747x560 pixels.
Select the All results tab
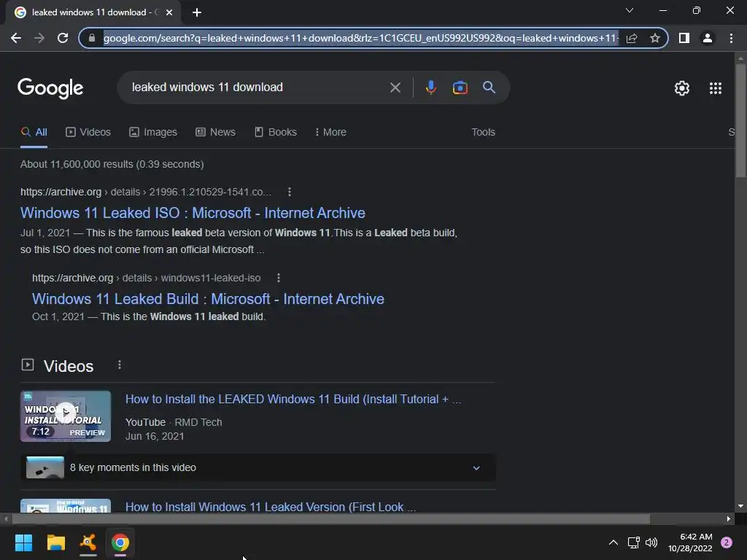tap(34, 132)
